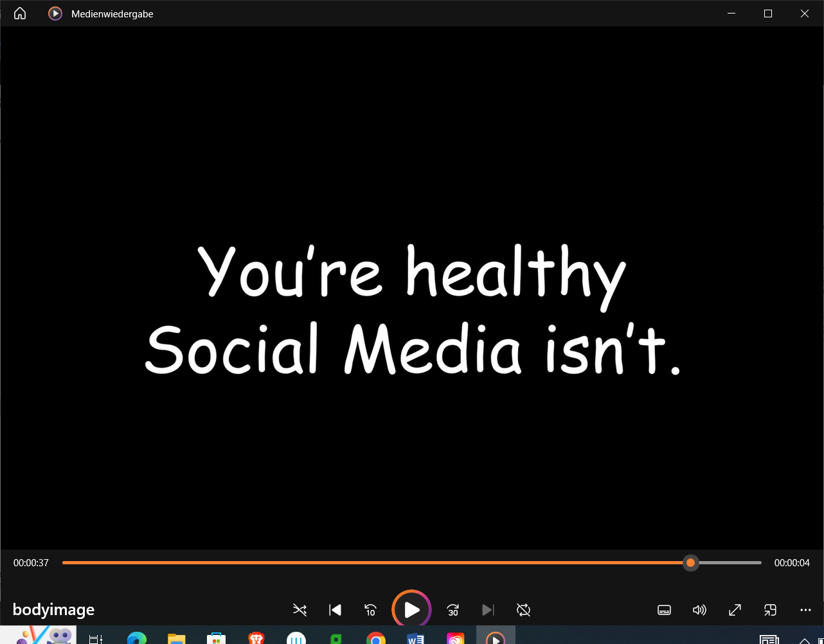Toggle shuffle mode

[300, 610]
